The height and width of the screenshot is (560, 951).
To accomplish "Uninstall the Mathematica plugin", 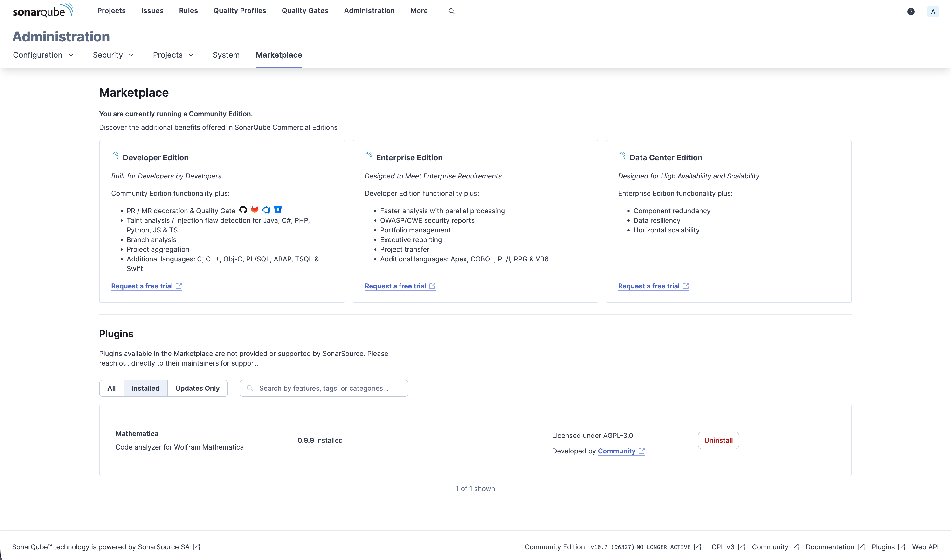I will pyautogui.click(x=718, y=440).
